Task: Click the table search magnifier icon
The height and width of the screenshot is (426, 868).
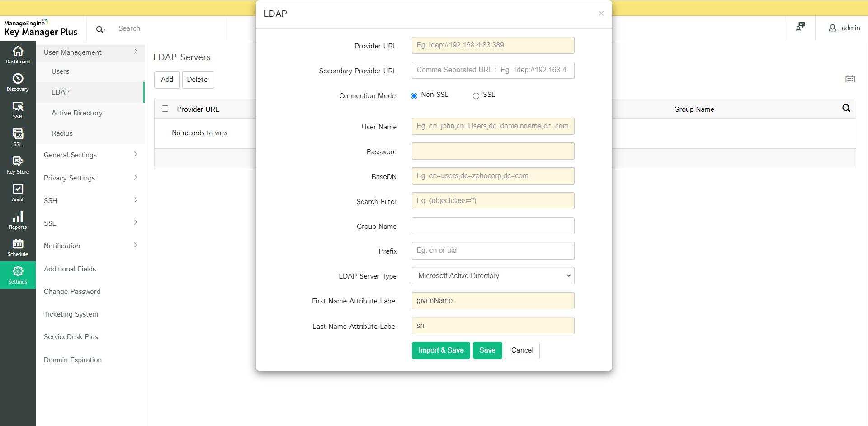Action: tap(846, 108)
